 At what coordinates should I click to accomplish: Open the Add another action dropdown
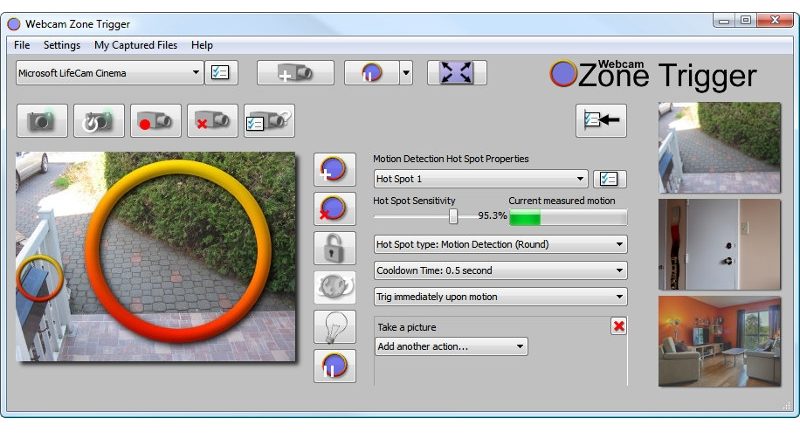[x=452, y=346]
